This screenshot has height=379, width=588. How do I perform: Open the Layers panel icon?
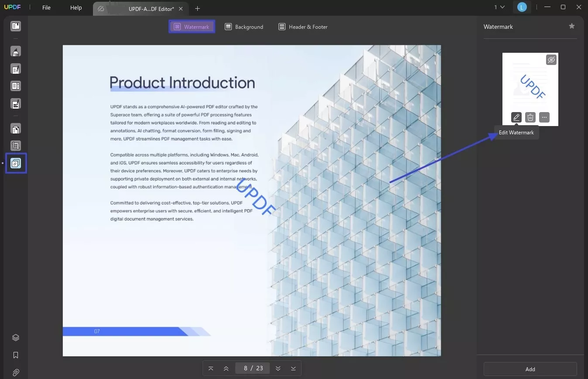(x=16, y=338)
